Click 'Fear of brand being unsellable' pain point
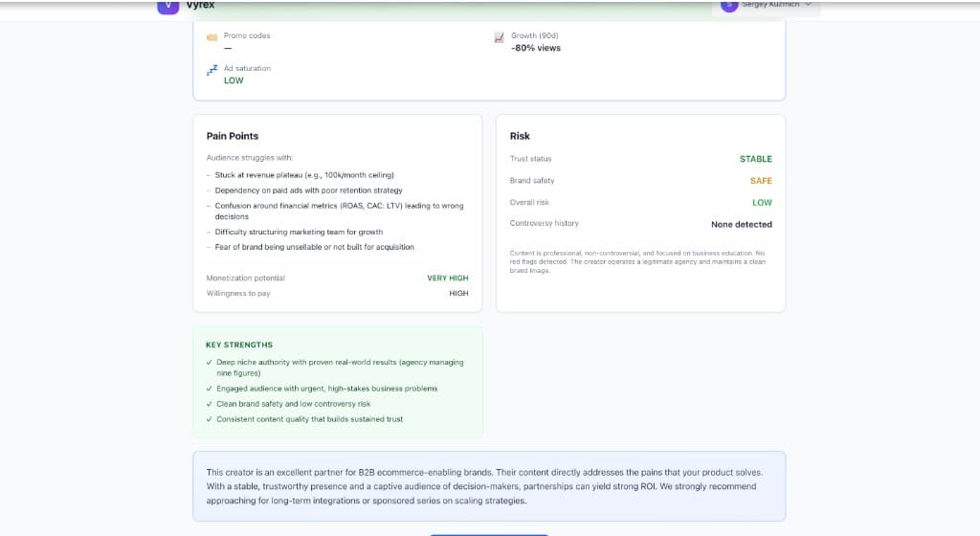The height and width of the screenshot is (536, 980). tap(314, 247)
